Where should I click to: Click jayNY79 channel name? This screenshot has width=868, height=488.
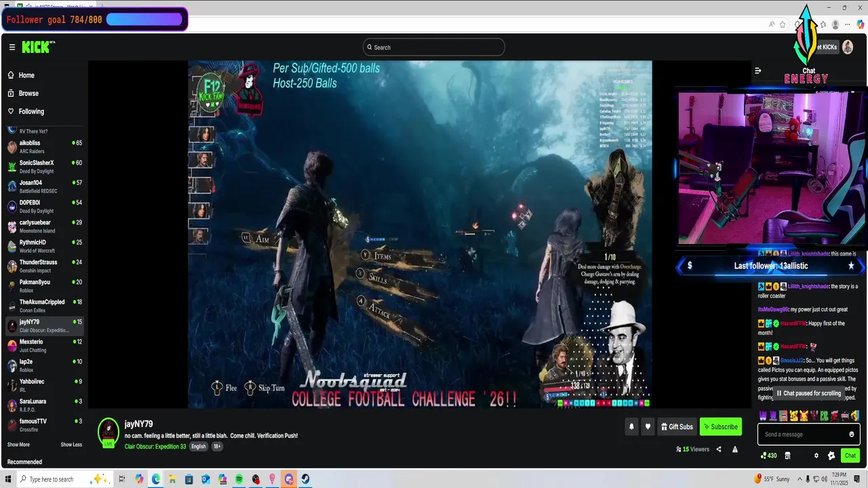(139, 424)
